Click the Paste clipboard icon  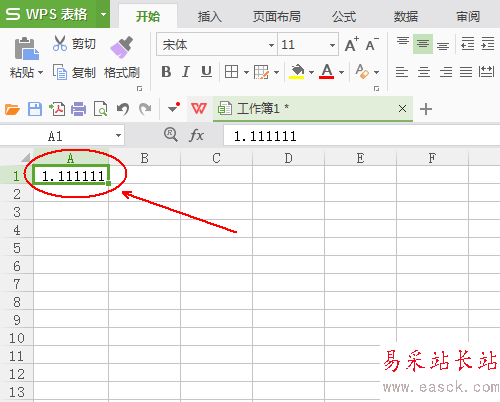pos(26,49)
